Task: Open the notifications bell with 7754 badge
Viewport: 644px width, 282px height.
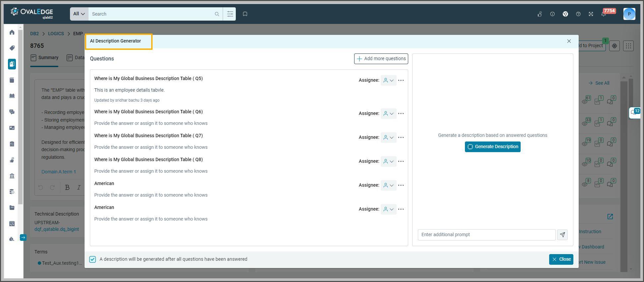Action: tap(604, 14)
